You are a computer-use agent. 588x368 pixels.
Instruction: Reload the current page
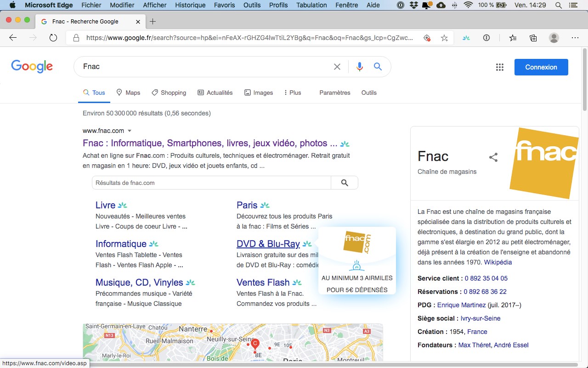tap(53, 38)
